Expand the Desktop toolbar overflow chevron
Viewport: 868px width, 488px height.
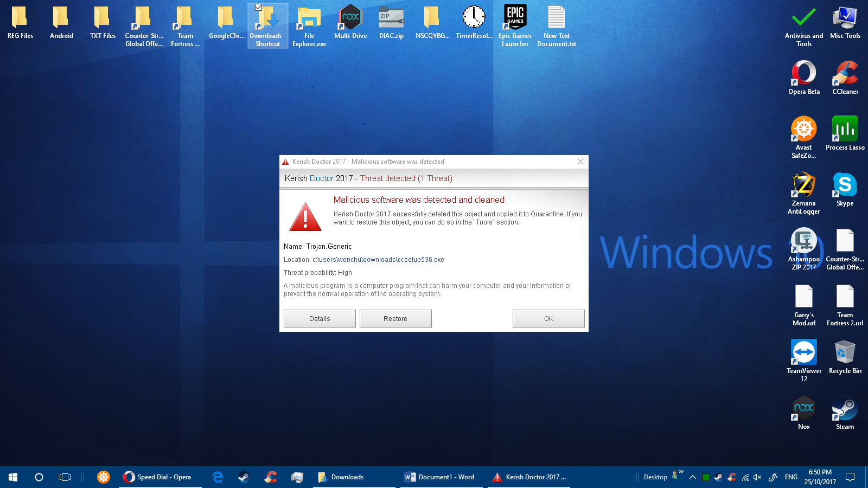click(x=681, y=472)
